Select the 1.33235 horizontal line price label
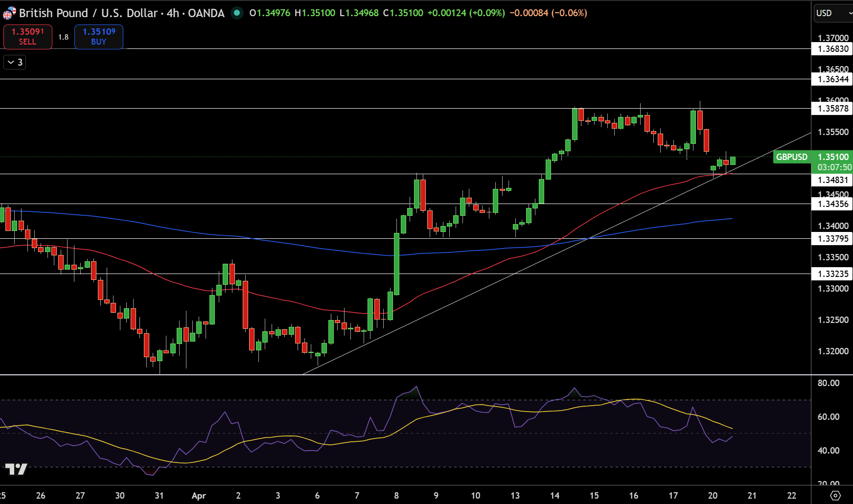853x504 pixels. [832, 274]
